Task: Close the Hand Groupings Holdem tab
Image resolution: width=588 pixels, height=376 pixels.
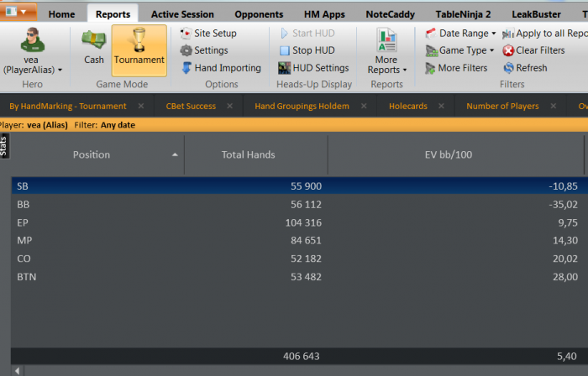Action: (364, 106)
